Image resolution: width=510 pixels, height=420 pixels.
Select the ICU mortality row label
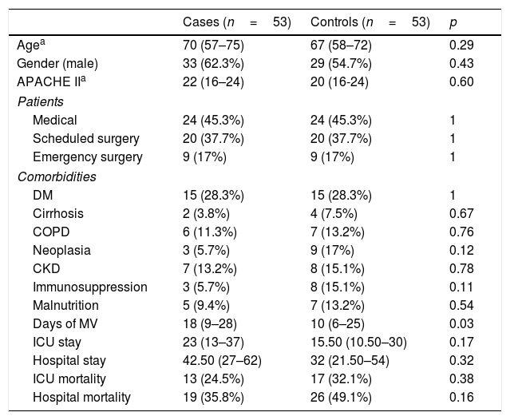71,379
